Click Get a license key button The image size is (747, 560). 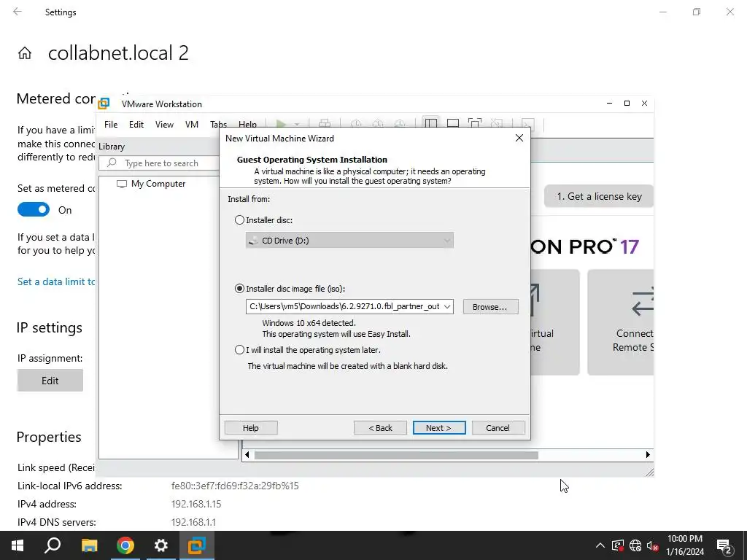[599, 196]
